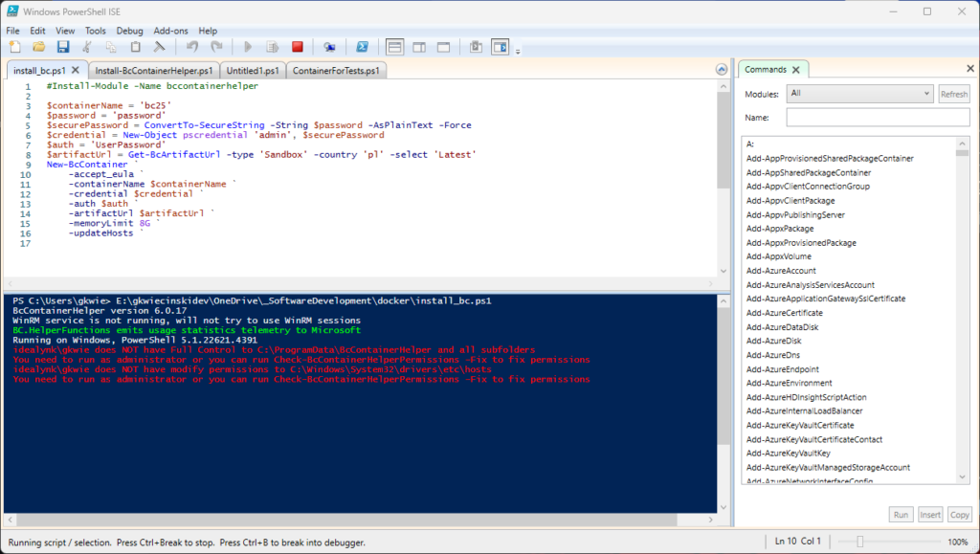This screenshot has width=980, height=554.
Task: Open a script using the folder icon
Action: [x=39, y=46]
